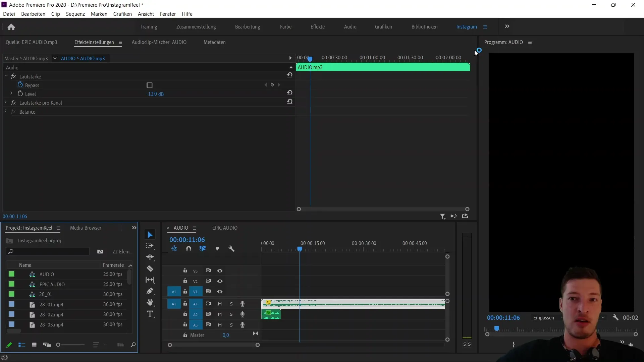The image size is (644, 362).
Task: Go to next keyframe arrow
Action: pos(279,85)
